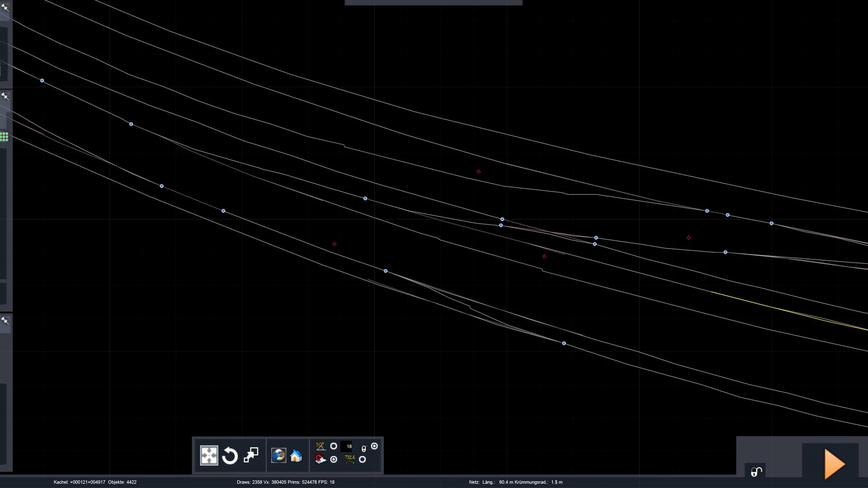Toggle the radio button beside the TS14 icon
The width and height of the screenshot is (868, 488).
(x=362, y=460)
